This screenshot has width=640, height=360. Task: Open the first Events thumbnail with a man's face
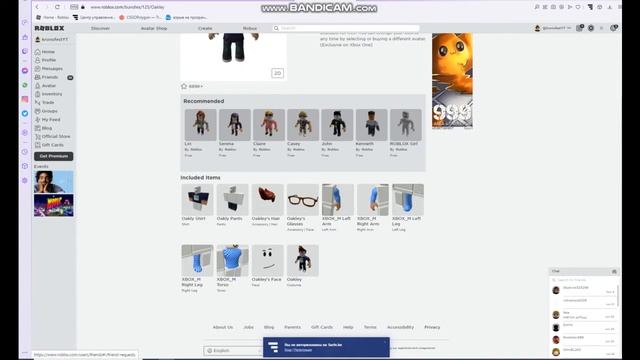tap(54, 182)
